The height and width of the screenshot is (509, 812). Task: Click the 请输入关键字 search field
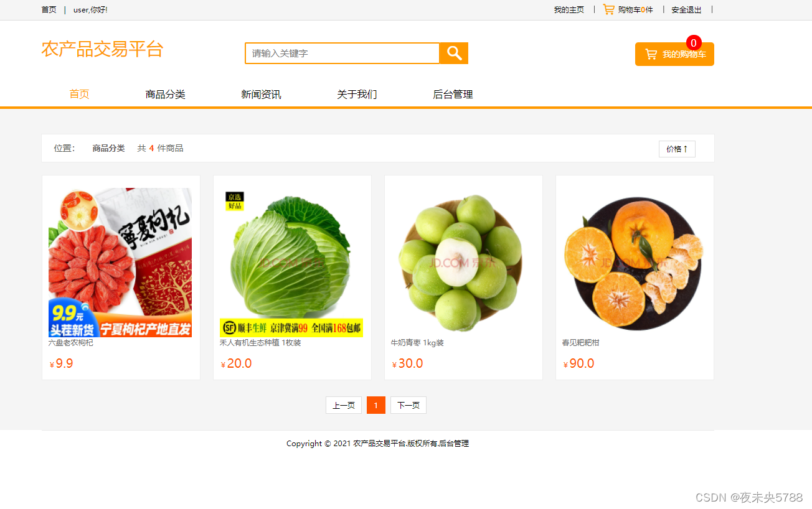pyautogui.click(x=342, y=54)
